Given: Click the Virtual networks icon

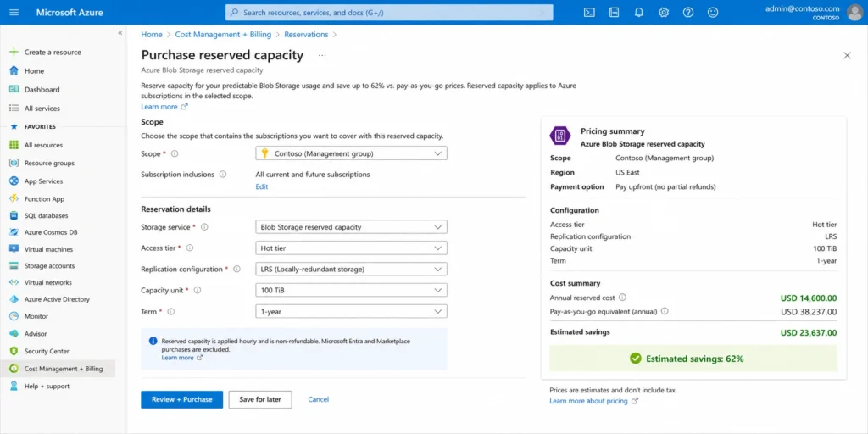Looking at the screenshot, I should [x=14, y=282].
